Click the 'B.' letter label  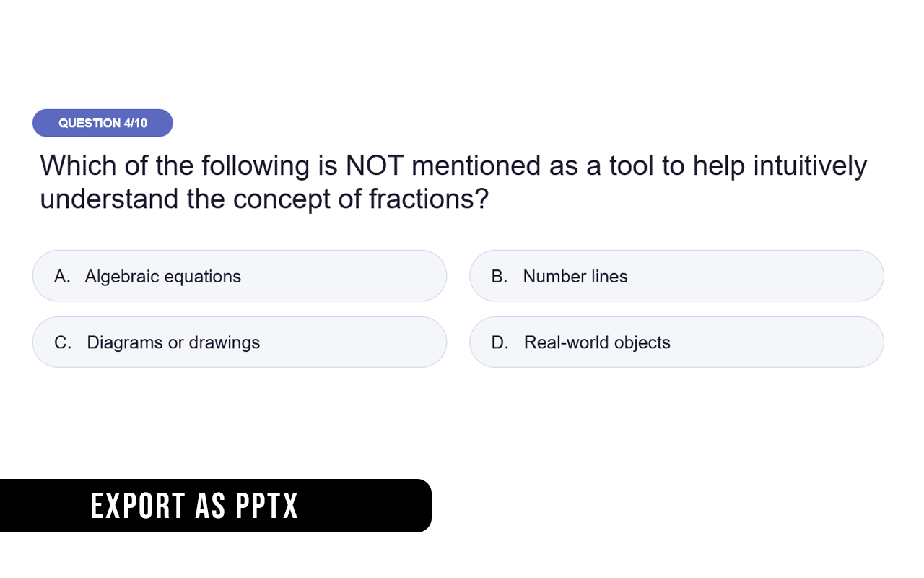(x=500, y=276)
